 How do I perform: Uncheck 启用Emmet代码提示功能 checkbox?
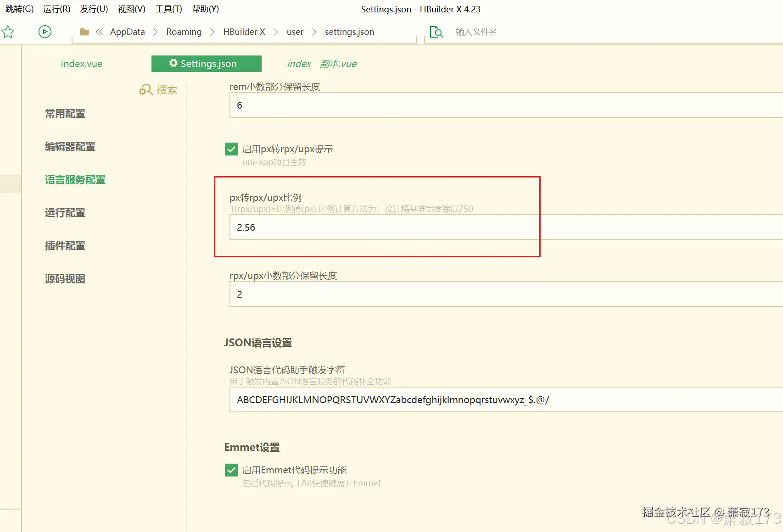[x=231, y=470]
